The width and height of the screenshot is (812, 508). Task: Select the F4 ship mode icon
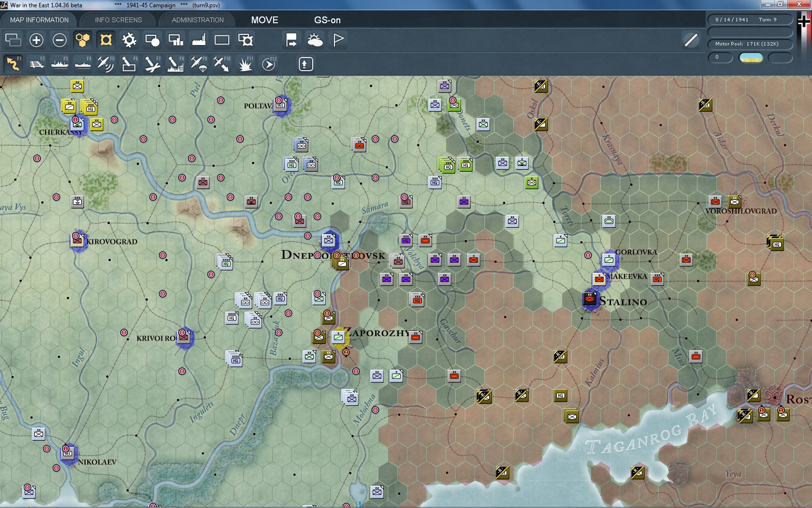click(x=83, y=63)
